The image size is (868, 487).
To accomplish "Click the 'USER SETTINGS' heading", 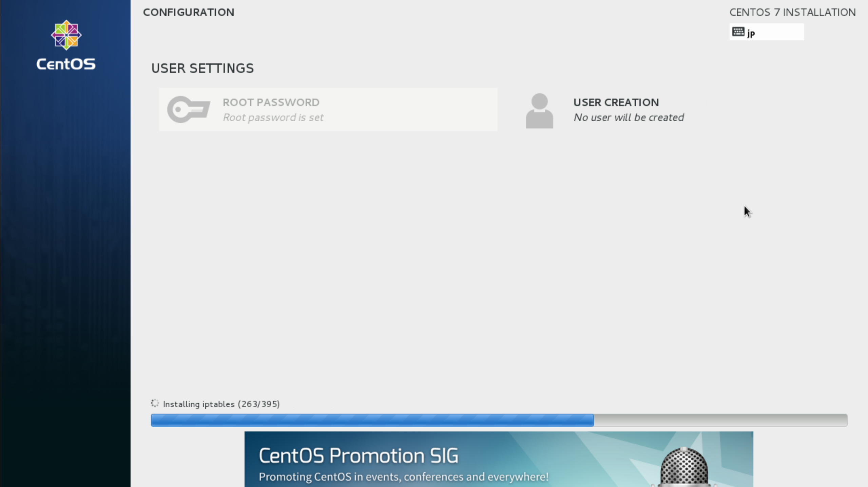I will (x=202, y=68).
